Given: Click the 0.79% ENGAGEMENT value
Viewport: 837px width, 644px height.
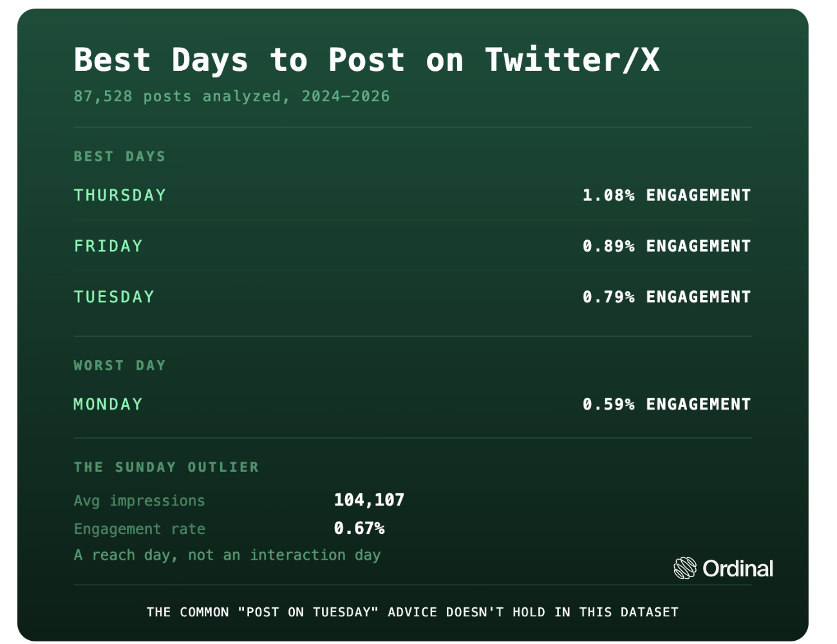Looking at the screenshot, I should tap(667, 297).
